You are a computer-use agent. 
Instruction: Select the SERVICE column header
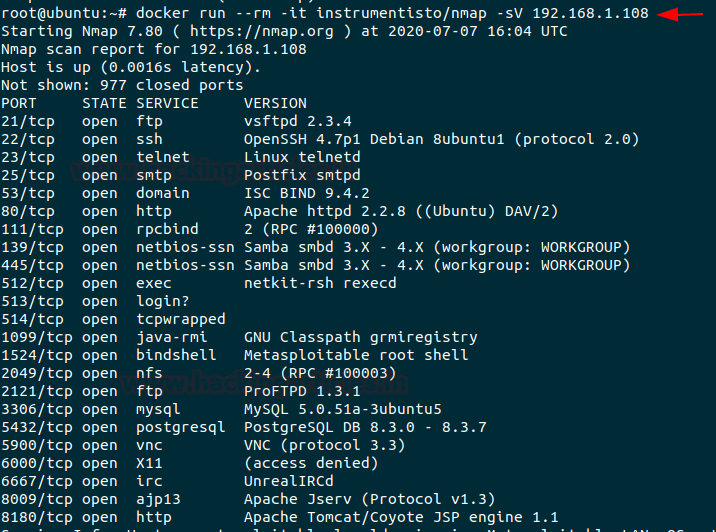pyautogui.click(x=167, y=103)
